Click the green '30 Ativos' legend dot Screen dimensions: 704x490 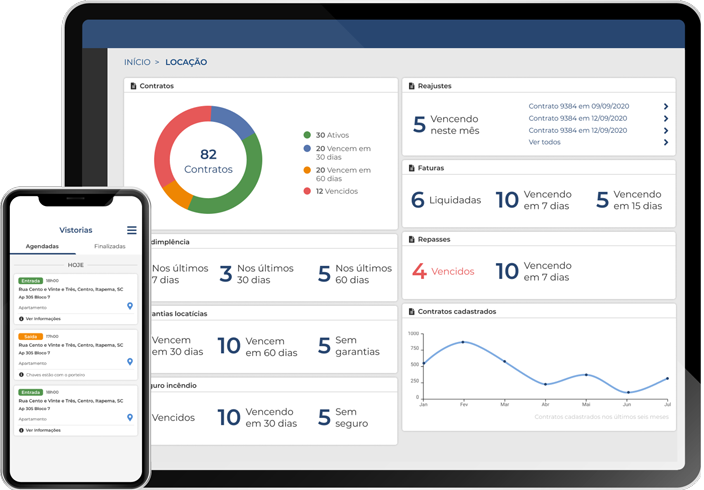pyautogui.click(x=307, y=135)
